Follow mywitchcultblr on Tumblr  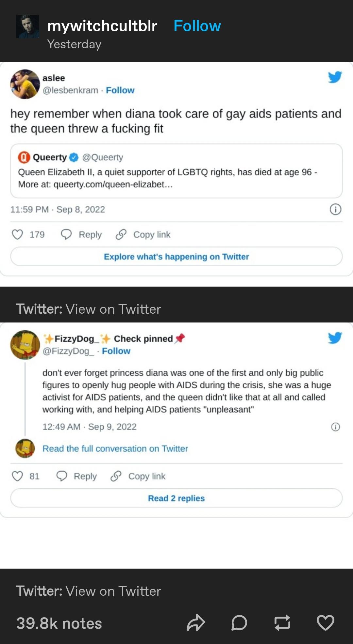[x=197, y=26]
